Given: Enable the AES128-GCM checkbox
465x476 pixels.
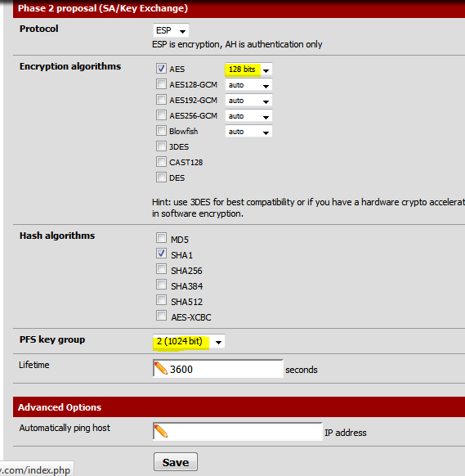Looking at the screenshot, I should 161,83.
